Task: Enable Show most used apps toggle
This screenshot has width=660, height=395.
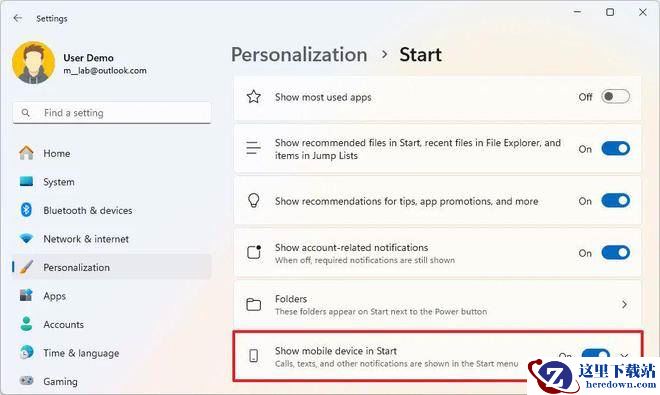Action: coord(615,97)
